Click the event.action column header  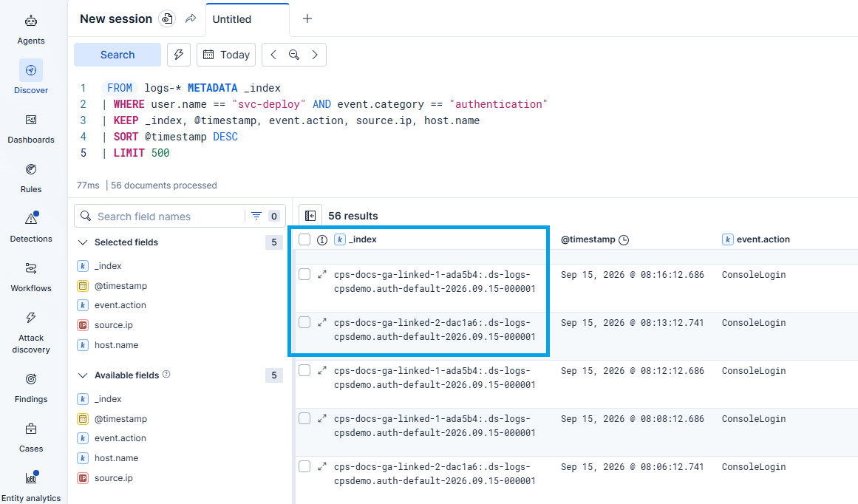point(763,239)
